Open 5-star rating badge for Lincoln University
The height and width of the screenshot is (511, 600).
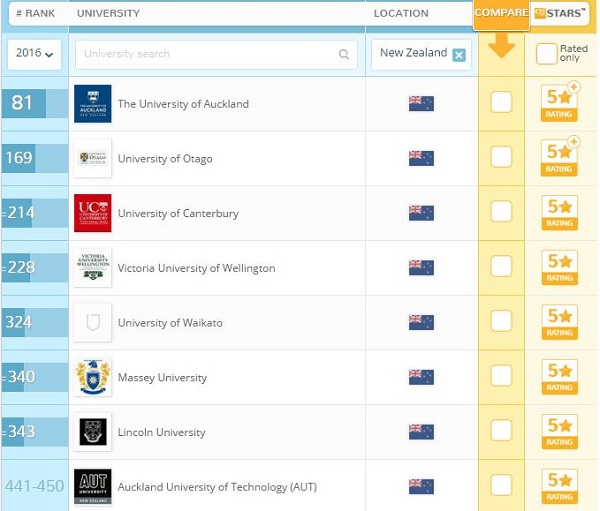point(559,432)
